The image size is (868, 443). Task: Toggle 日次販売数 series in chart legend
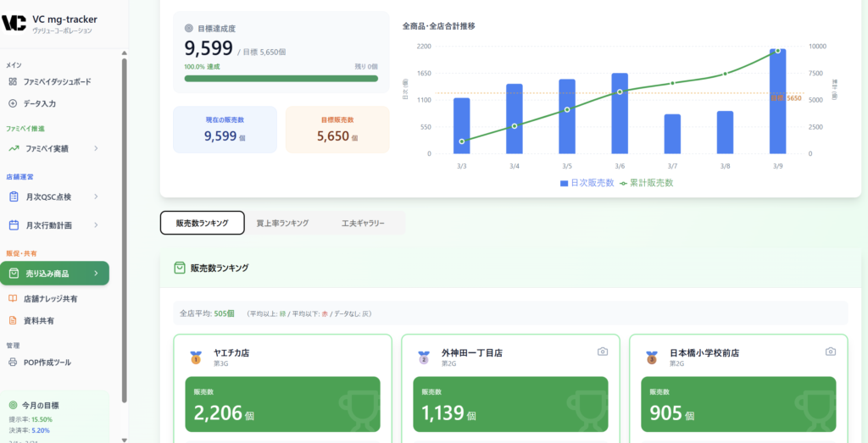click(x=586, y=183)
